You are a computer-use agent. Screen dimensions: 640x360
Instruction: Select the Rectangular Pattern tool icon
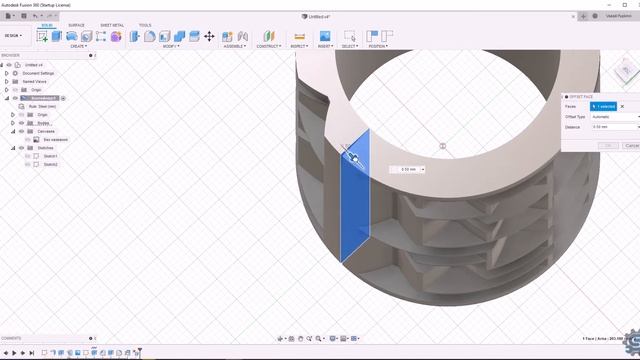coord(101,36)
